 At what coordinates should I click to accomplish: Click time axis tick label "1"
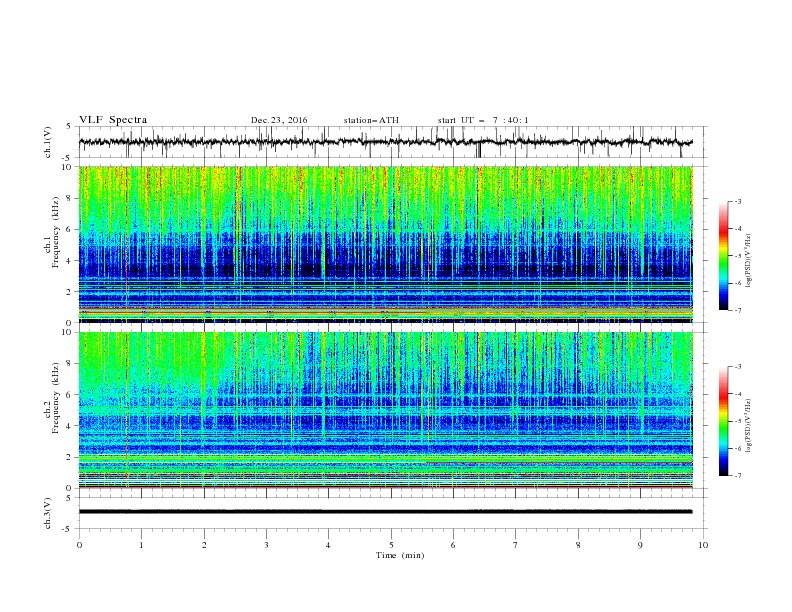click(142, 545)
